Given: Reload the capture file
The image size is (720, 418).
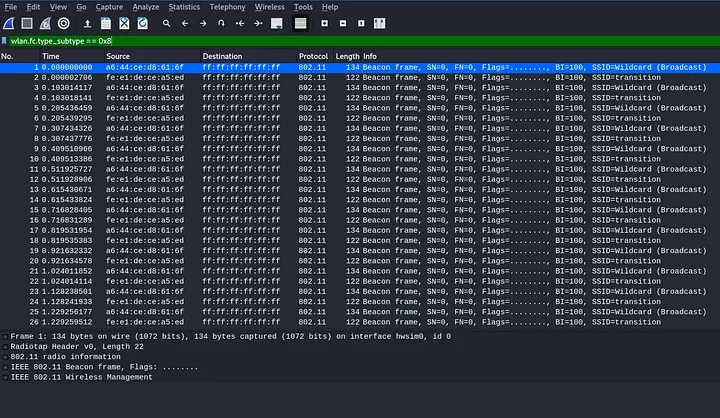Looking at the screenshot, I should tap(142, 22).
